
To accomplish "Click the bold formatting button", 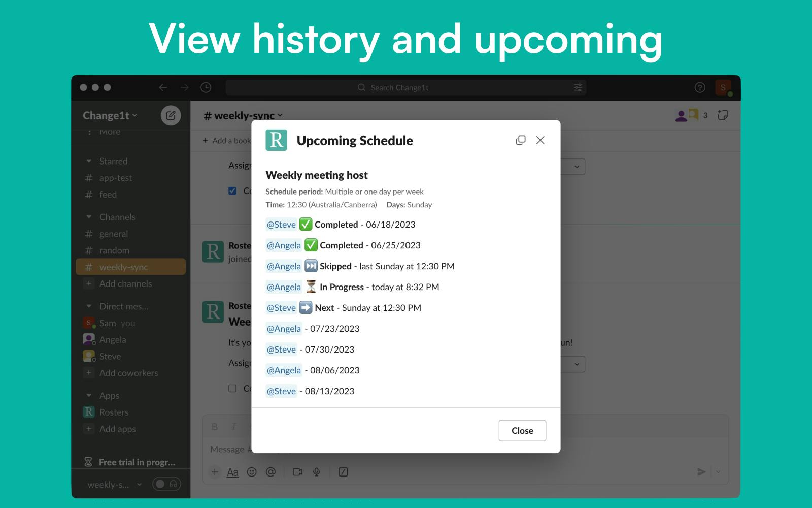I will point(215,427).
